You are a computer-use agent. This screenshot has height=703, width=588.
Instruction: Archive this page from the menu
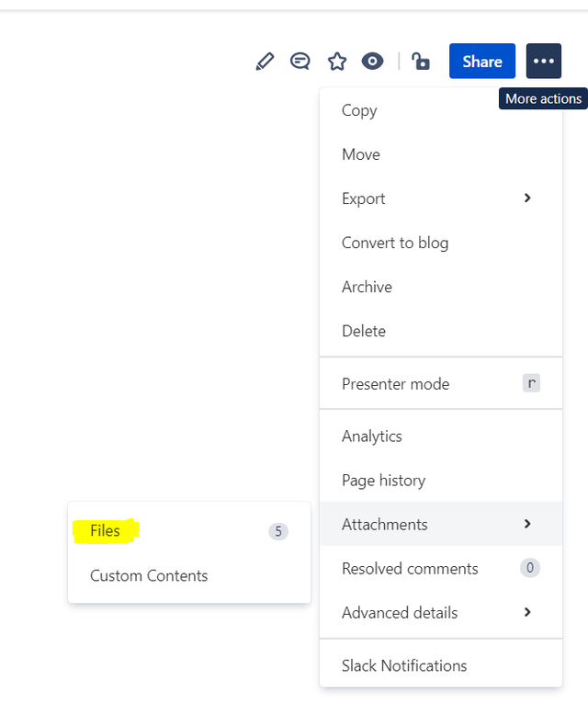pyautogui.click(x=367, y=287)
